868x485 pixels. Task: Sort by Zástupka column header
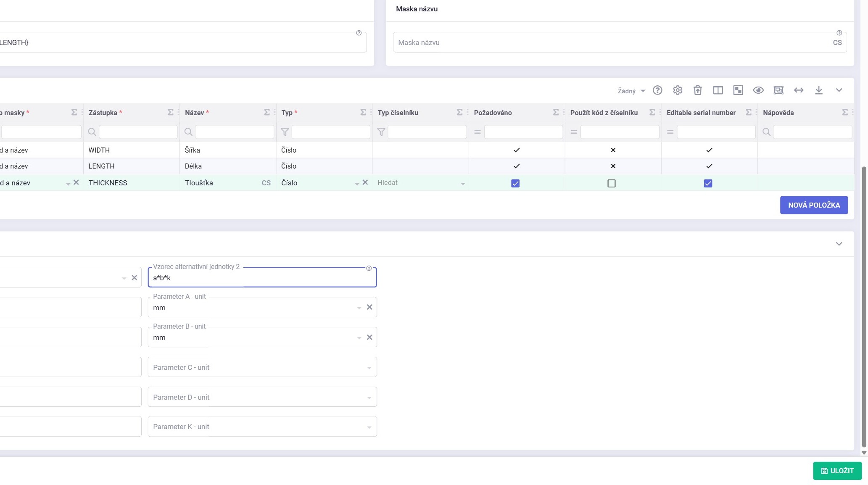[103, 113]
